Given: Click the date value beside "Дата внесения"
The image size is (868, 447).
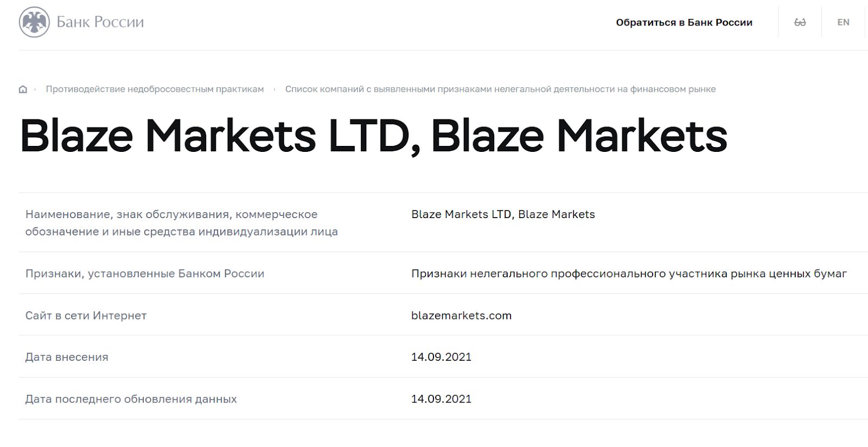Looking at the screenshot, I should point(441,357).
